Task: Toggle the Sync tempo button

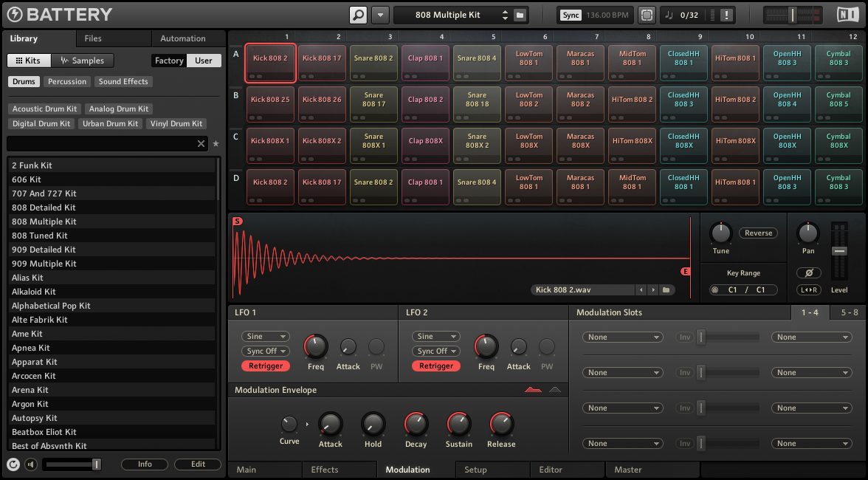Action: coord(571,15)
